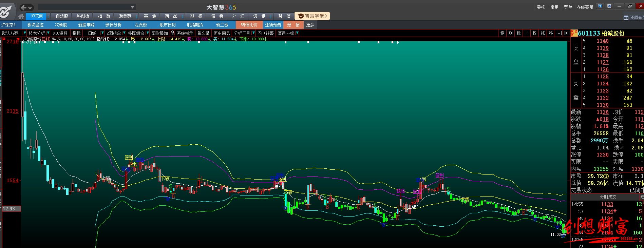Open the 技术分析 dropdown arrow
This screenshot has height=248, width=644.
[48, 33]
